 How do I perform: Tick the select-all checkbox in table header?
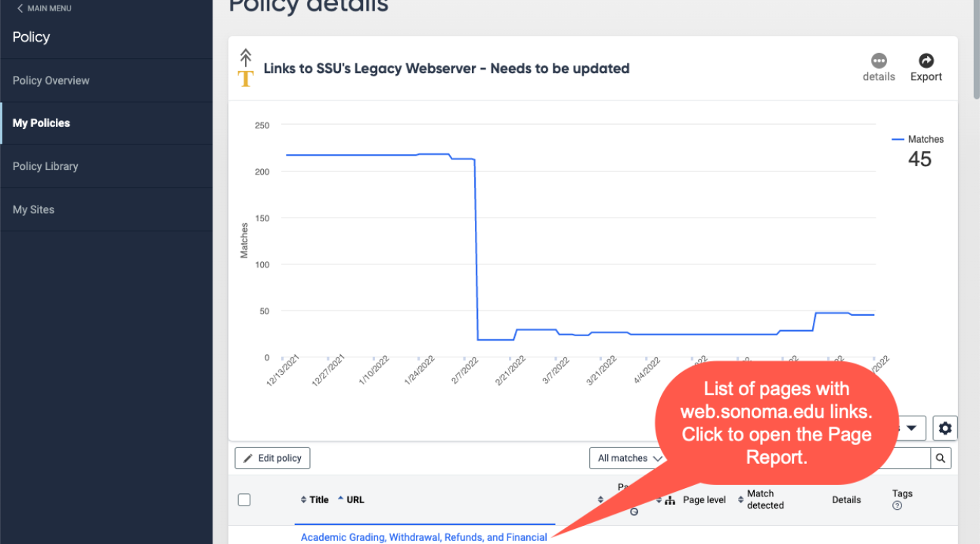[x=244, y=499]
